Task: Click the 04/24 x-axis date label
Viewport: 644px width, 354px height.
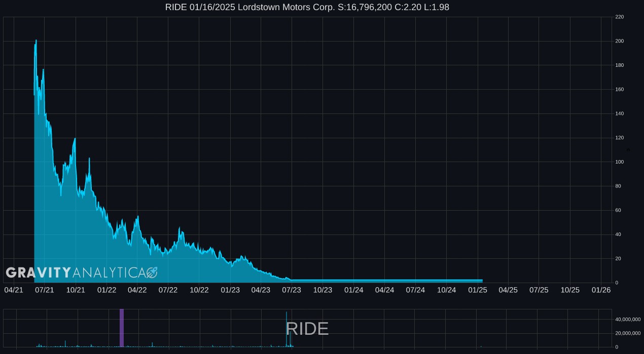Action: (384, 290)
